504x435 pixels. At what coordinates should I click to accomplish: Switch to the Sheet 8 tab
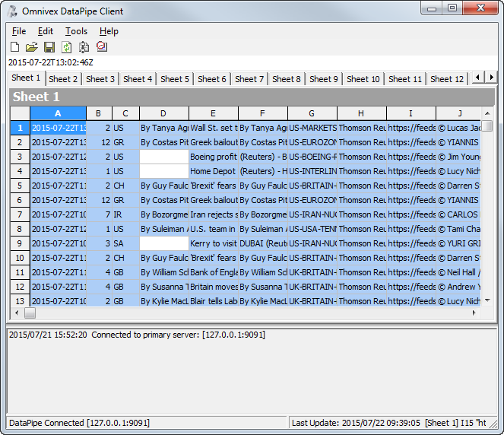(x=287, y=79)
